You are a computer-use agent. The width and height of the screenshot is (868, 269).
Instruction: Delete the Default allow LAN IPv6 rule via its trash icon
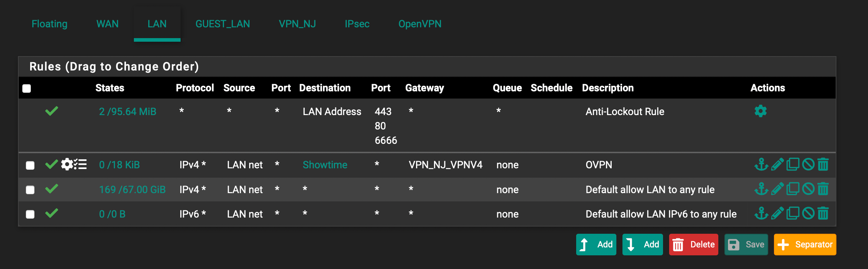point(823,214)
